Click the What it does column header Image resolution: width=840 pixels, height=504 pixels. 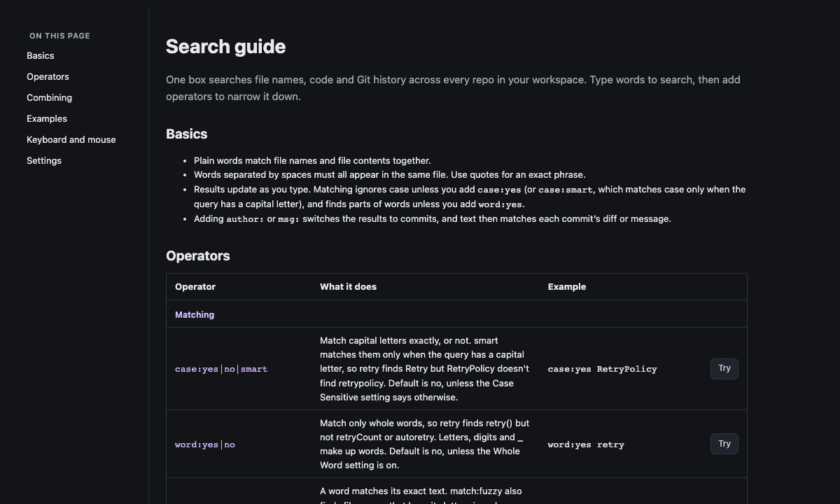348,286
